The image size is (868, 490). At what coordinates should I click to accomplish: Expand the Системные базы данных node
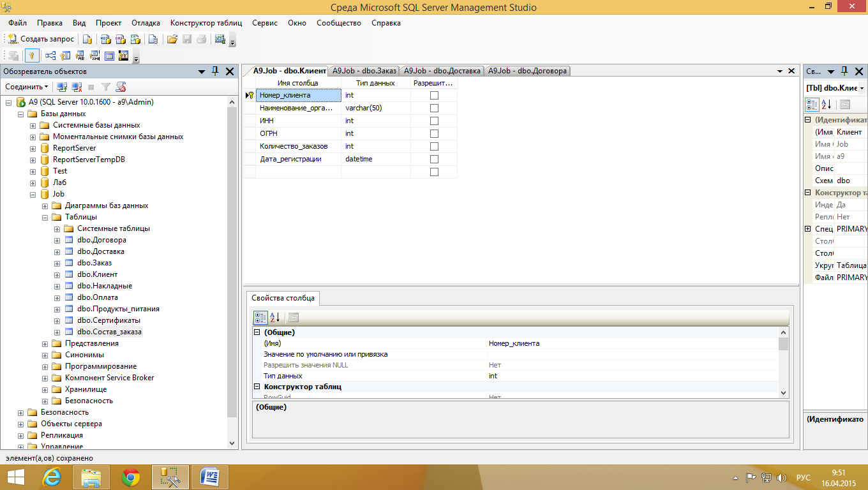coord(33,125)
